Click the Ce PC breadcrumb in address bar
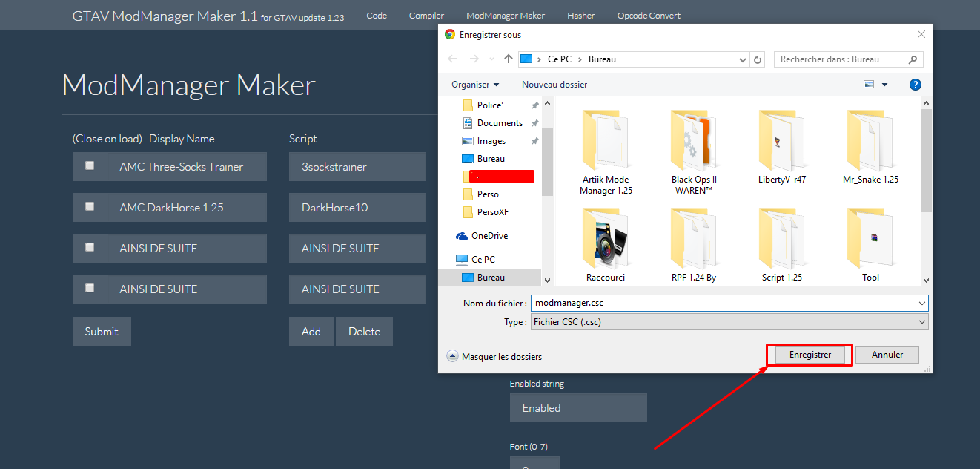The width and height of the screenshot is (980, 469). 558,59
